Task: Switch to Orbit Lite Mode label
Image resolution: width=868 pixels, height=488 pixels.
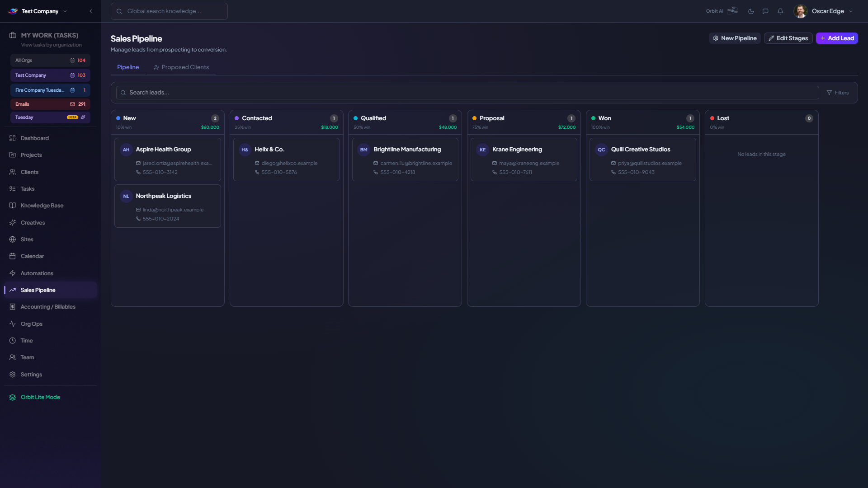Action: click(x=40, y=397)
